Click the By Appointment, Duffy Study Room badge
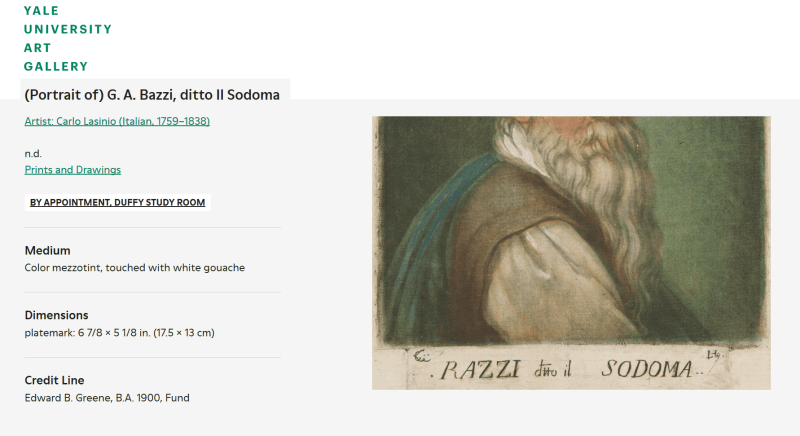The height and width of the screenshot is (436, 800). 117,202
